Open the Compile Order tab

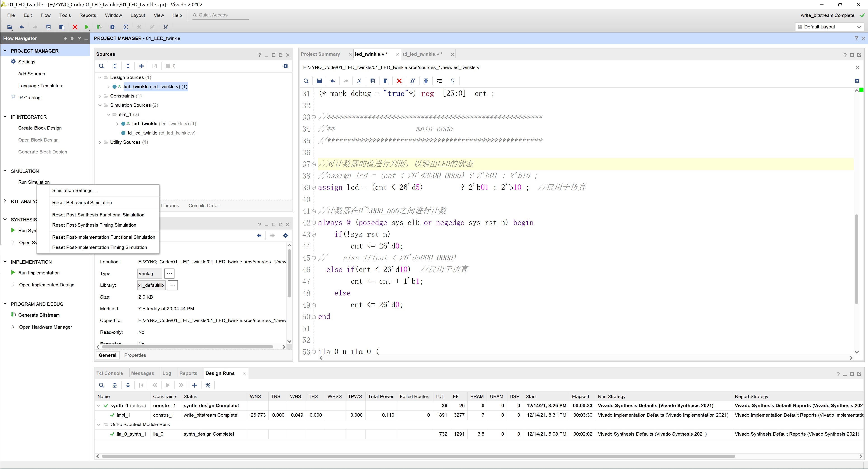click(204, 206)
